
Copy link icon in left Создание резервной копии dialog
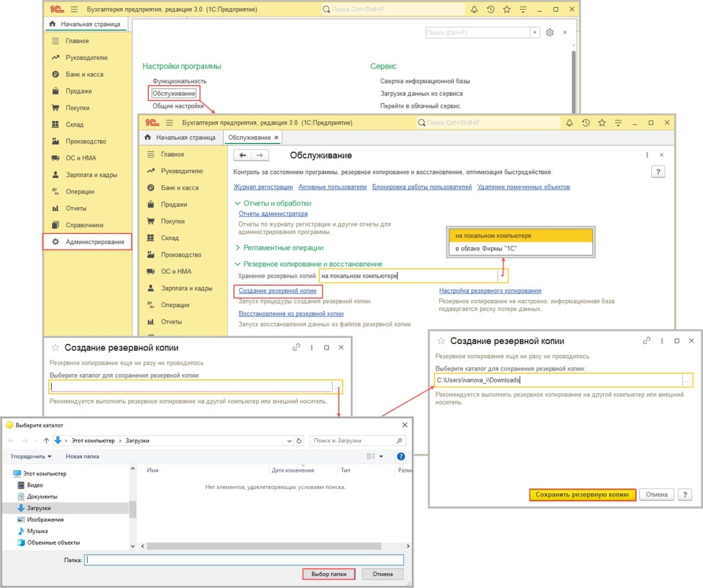point(296,347)
